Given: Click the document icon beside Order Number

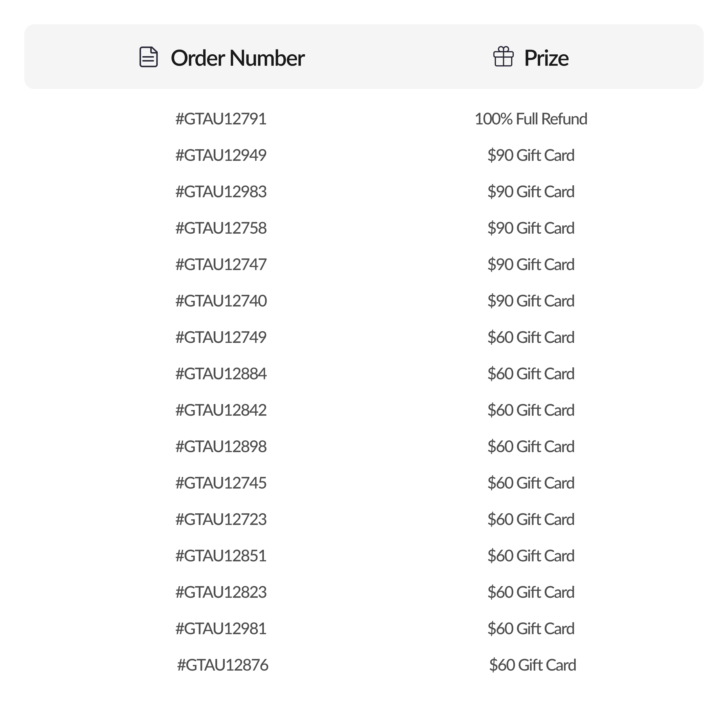Looking at the screenshot, I should 149,57.
